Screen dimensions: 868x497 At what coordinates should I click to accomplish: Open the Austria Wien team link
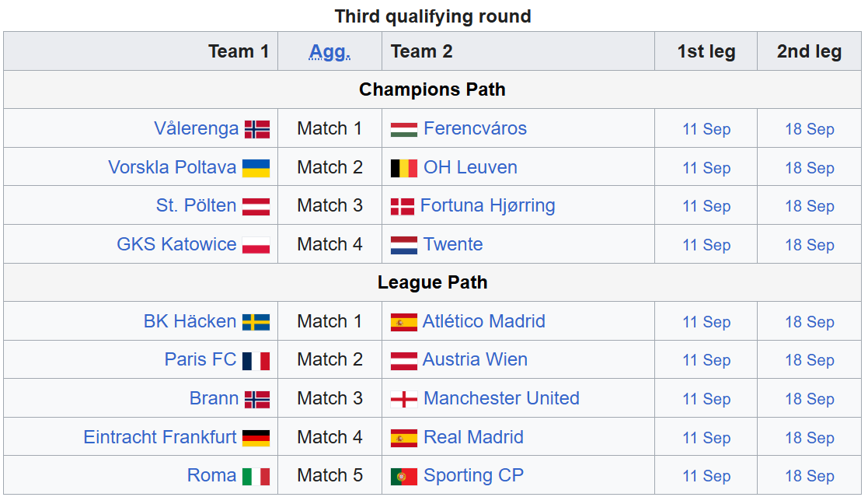(x=475, y=359)
